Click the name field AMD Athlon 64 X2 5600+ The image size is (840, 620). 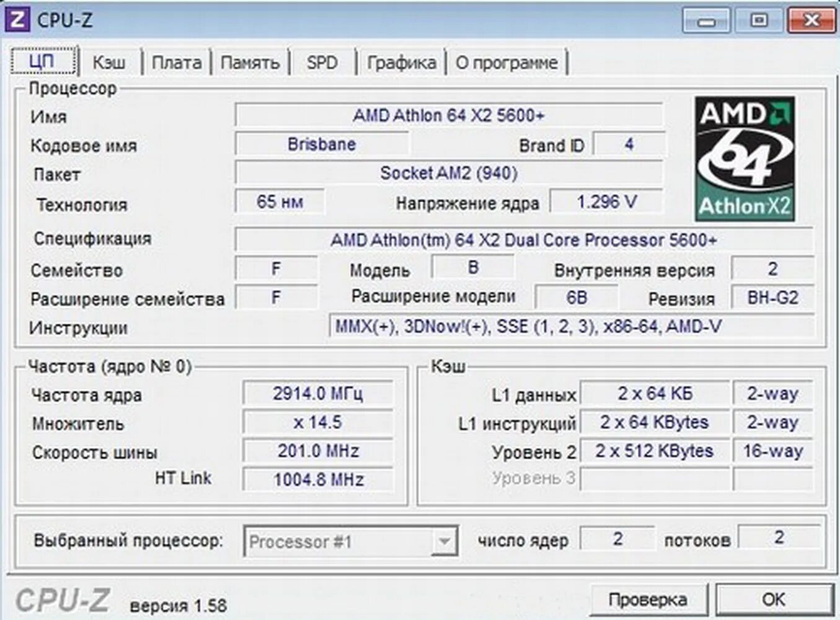click(x=449, y=115)
